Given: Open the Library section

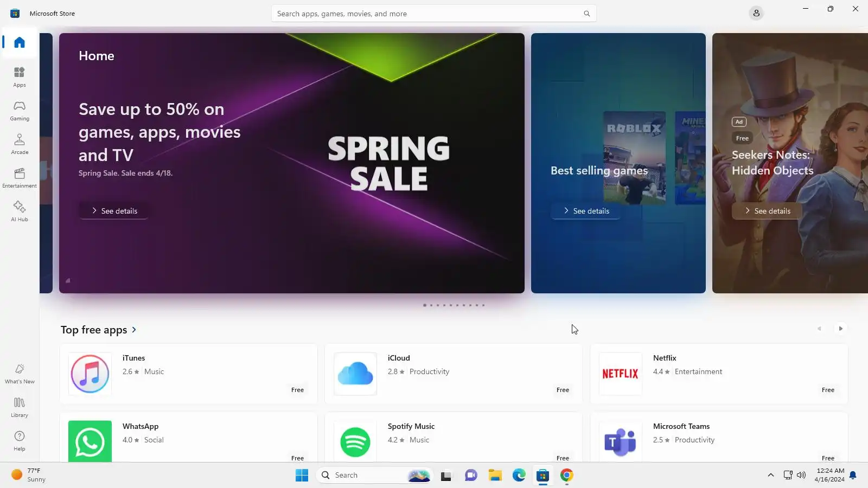Looking at the screenshot, I should (20, 407).
